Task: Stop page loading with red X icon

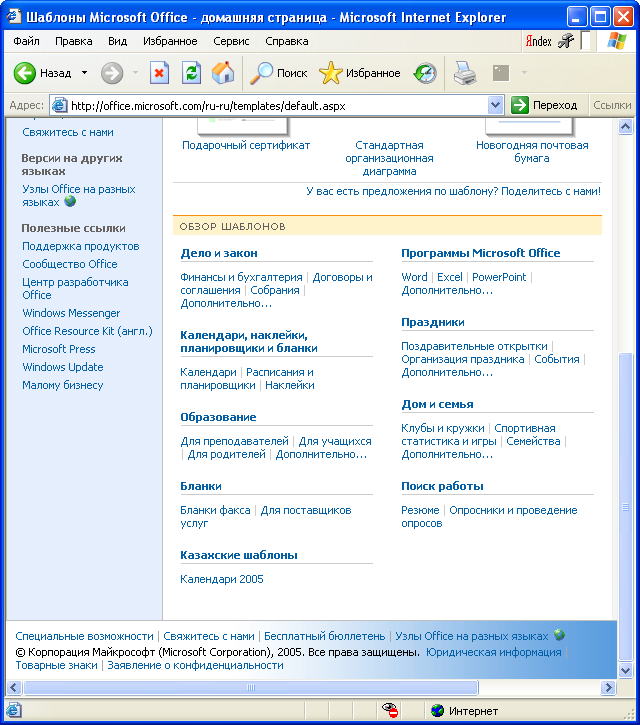Action: point(159,73)
